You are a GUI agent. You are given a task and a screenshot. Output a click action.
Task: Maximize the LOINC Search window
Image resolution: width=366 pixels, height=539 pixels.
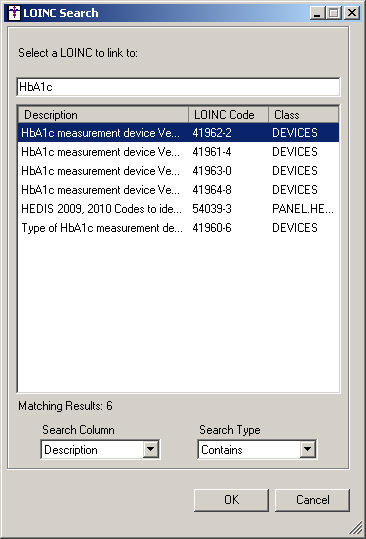333,13
